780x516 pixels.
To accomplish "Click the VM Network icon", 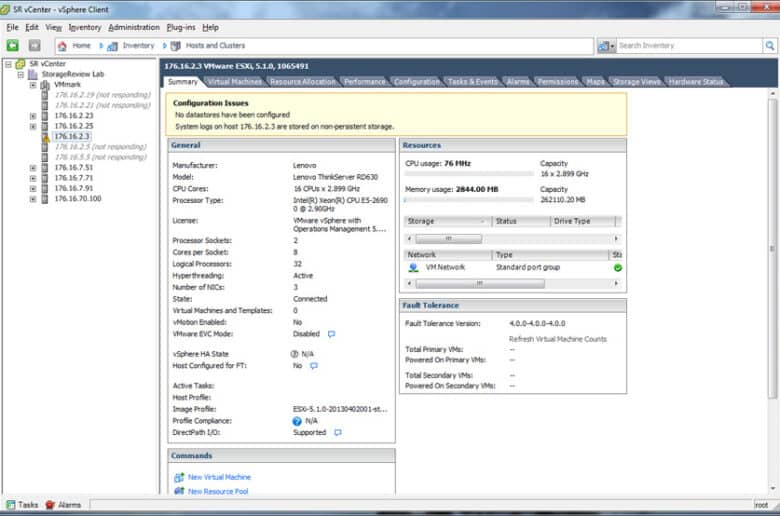I will tap(413, 268).
